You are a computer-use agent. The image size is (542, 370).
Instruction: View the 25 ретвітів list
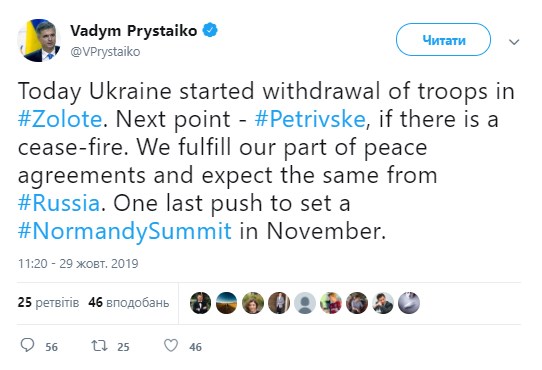(x=48, y=303)
